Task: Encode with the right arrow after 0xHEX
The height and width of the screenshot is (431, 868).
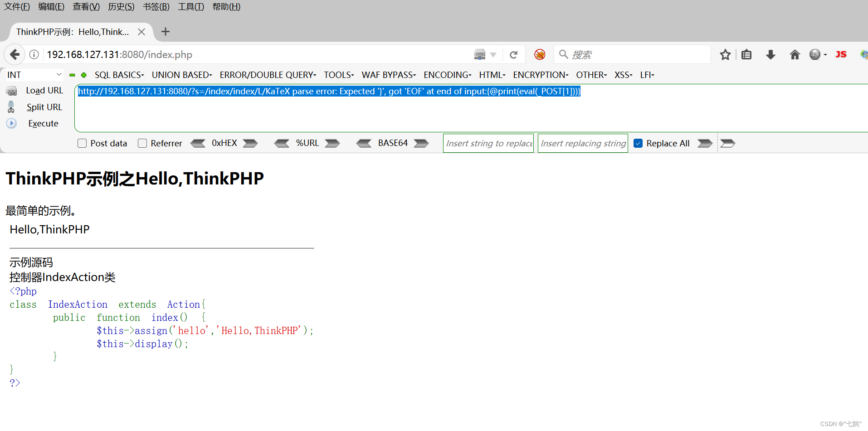Action: coord(250,143)
